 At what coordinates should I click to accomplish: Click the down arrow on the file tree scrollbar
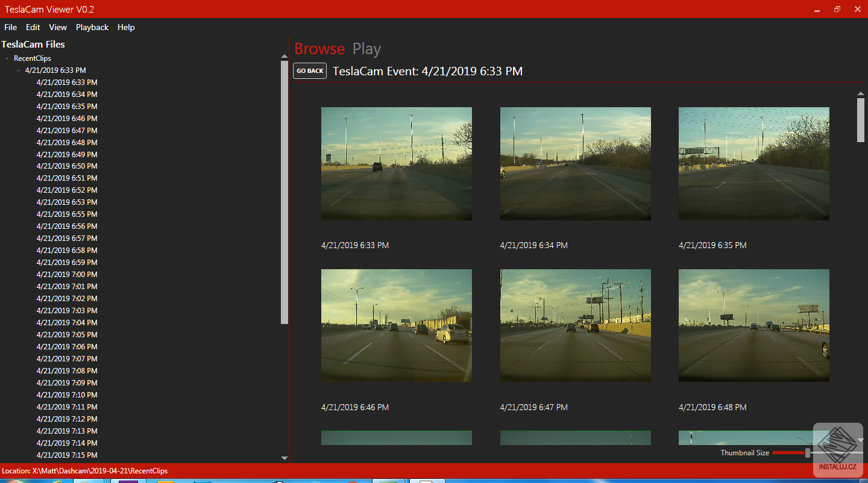284,458
